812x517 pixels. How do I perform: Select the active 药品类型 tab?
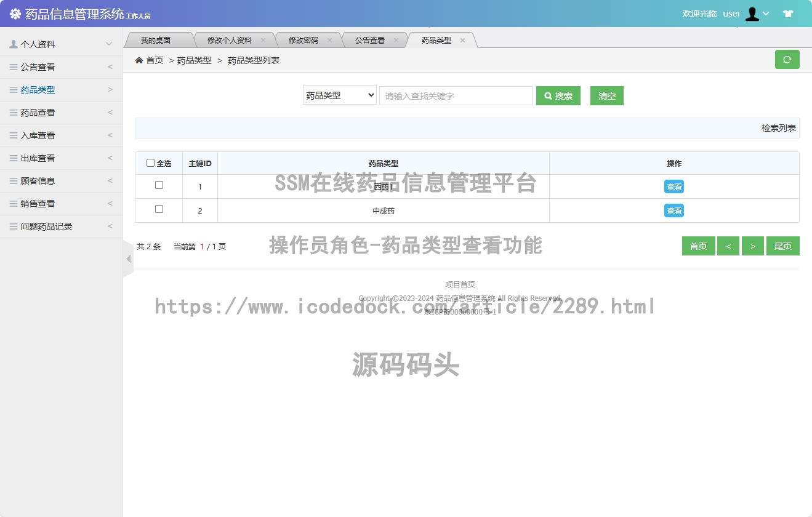click(436, 40)
